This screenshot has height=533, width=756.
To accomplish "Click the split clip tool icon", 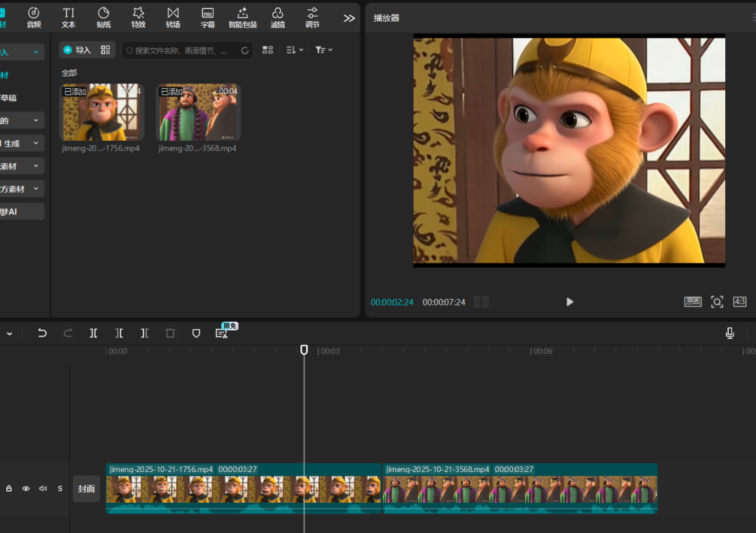I will (93, 333).
